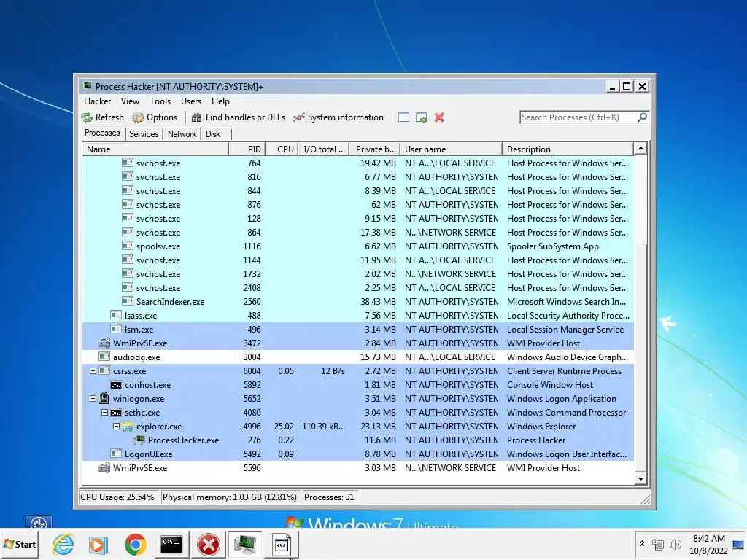Click the sethc.exe console icon
Viewport: 747px width, 560px height.
pyautogui.click(x=116, y=413)
